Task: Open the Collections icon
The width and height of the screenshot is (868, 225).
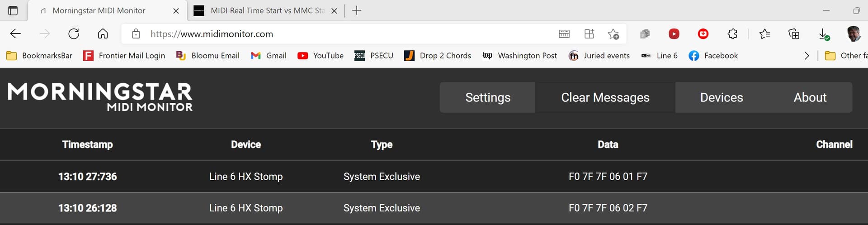Action: (793, 34)
